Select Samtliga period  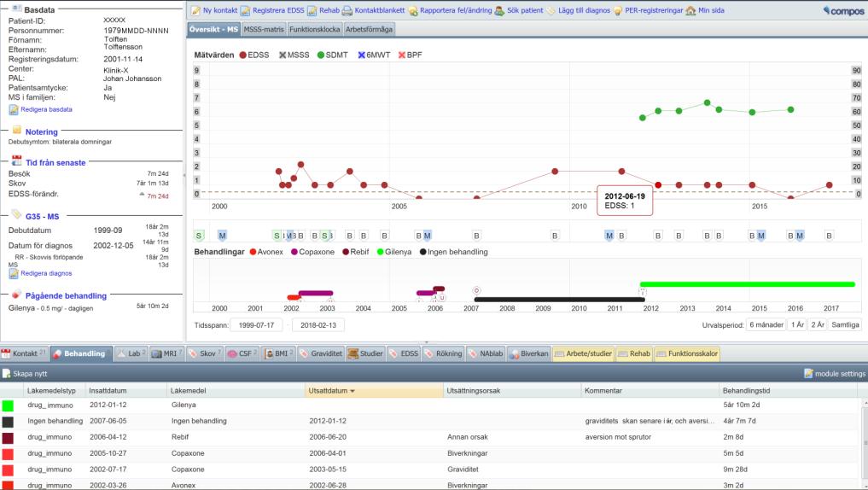pos(845,325)
